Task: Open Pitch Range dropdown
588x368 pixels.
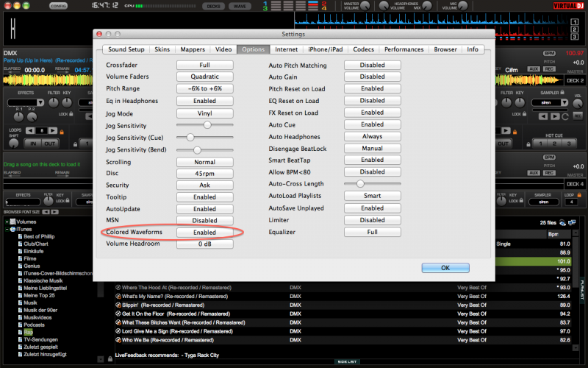Action: [x=205, y=88]
